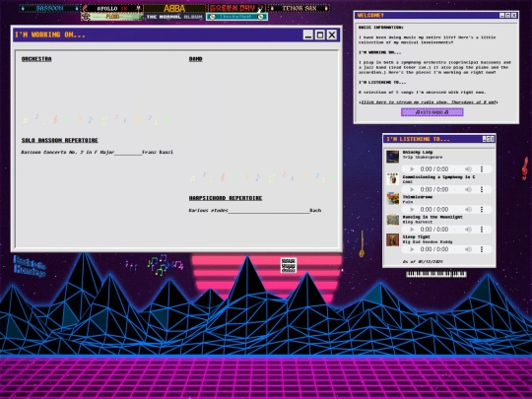Mute Commissioning a Symphony in C player
The width and height of the screenshot is (532, 399).
(x=468, y=189)
